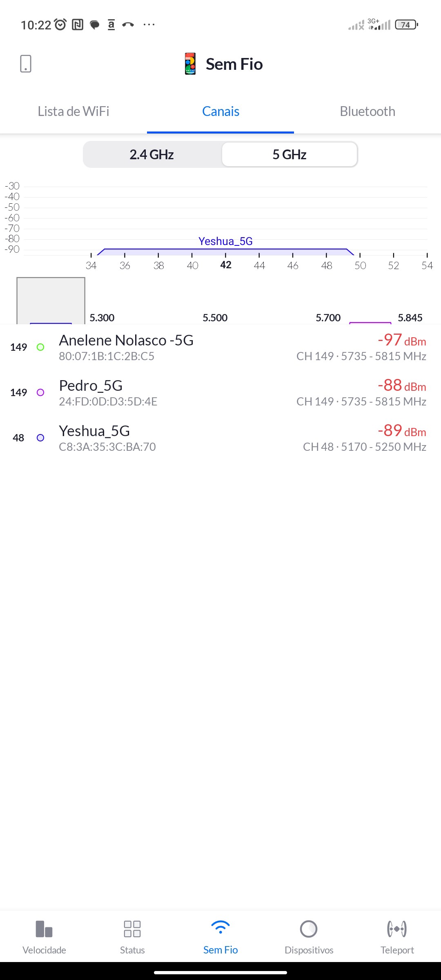Select the Sem Fio WiFi icon
The width and height of the screenshot is (441, 980).
(220, 928)
